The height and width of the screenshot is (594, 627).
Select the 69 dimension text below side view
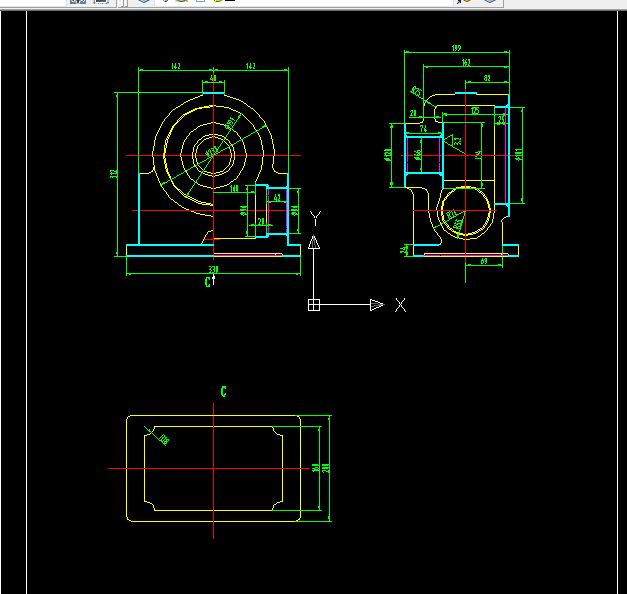click(484, 261)
